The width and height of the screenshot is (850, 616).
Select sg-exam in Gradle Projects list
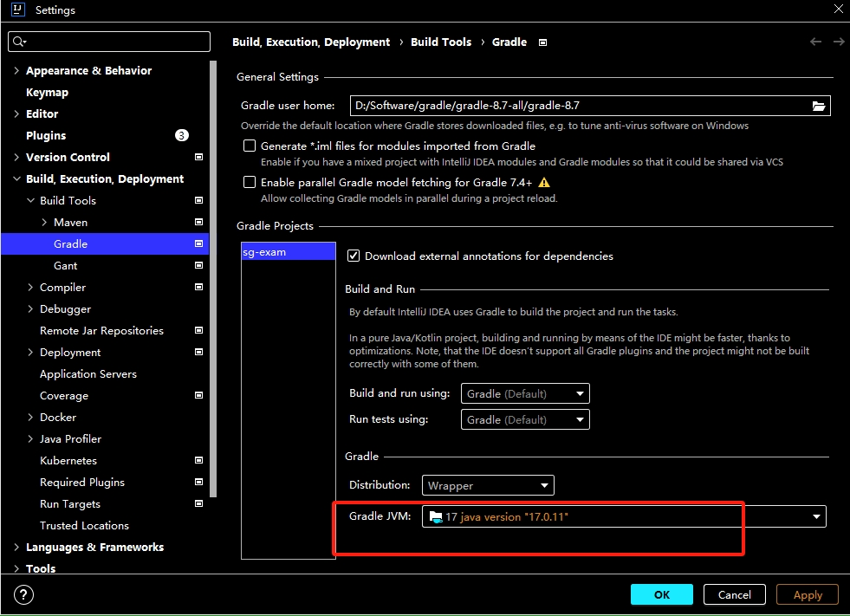pyautogui.click(x=289, y=251)
